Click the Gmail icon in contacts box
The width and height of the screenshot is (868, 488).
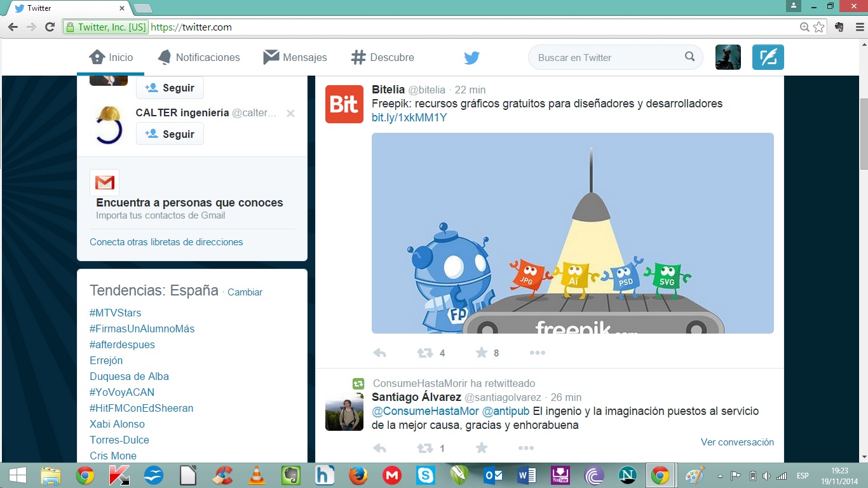point(104,183)
